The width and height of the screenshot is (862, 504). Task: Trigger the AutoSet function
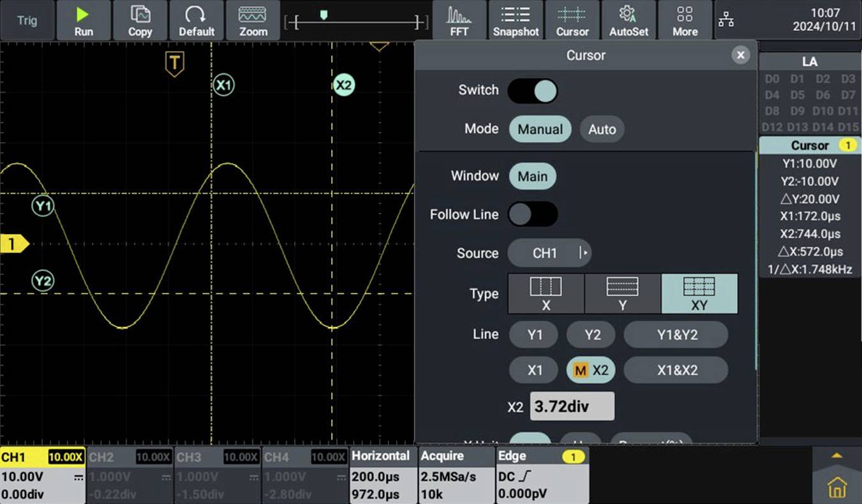[x=628, y=20]
